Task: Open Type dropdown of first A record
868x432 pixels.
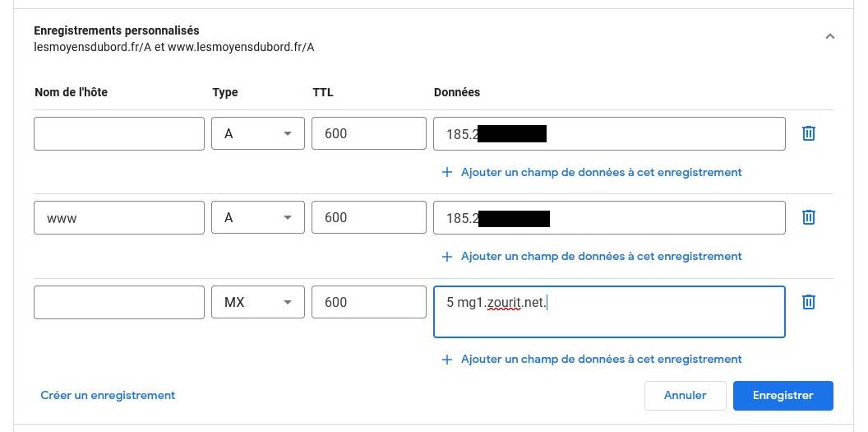Action: [258, 133]
